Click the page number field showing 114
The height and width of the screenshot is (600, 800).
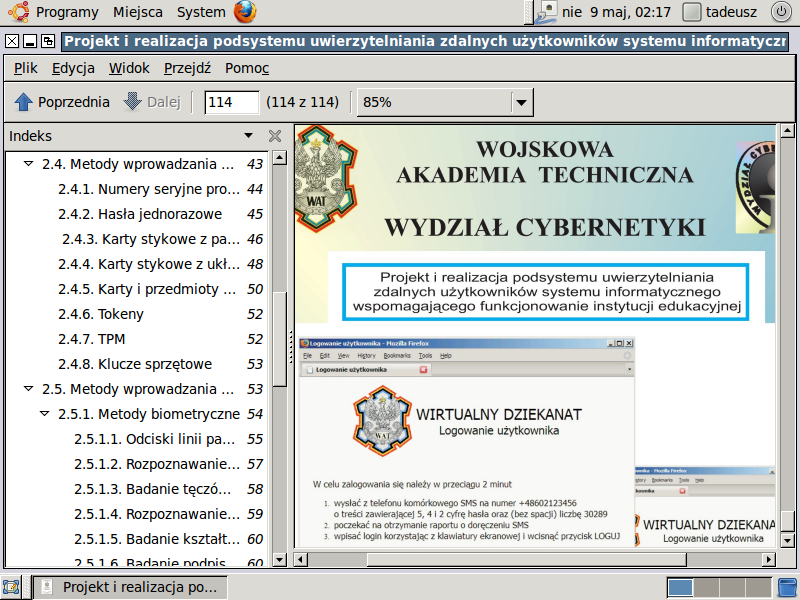pos(231,102)
